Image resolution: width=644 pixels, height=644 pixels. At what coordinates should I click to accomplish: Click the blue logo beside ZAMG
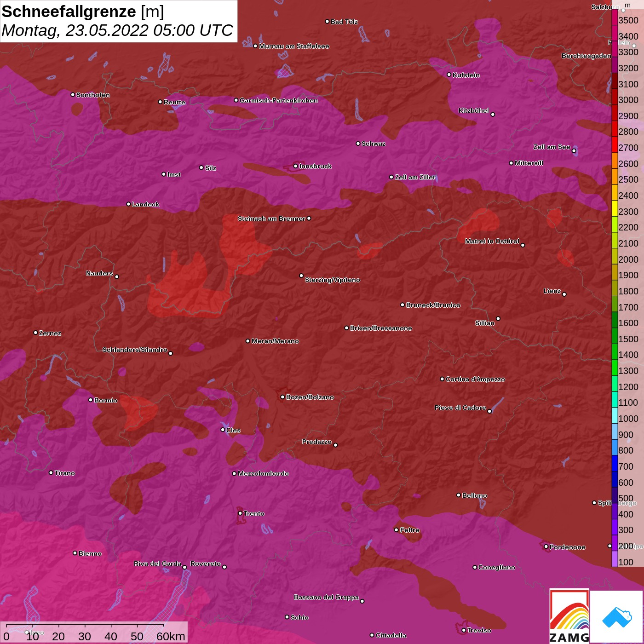tap(616, 617)
